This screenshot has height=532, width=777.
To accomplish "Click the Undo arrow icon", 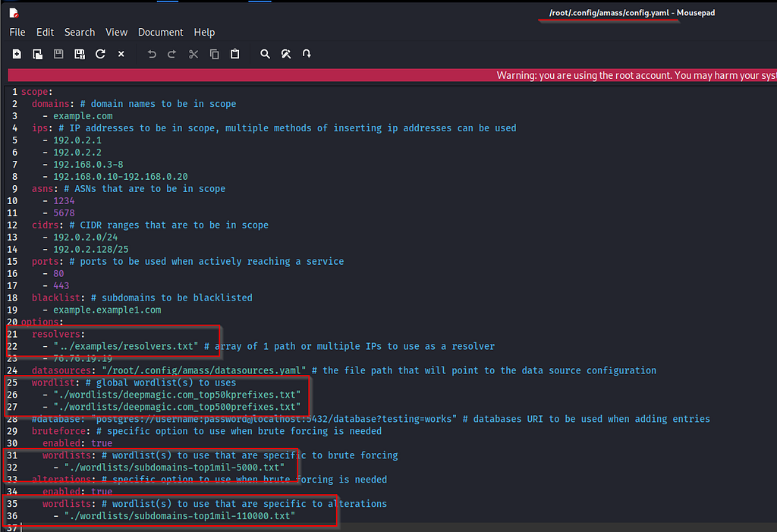I will point(152,54).
